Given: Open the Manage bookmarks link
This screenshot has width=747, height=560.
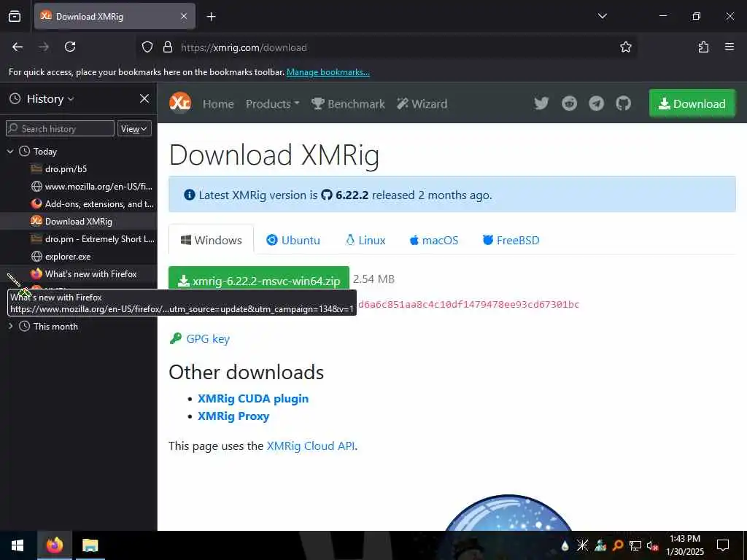Looking at the screenshot, I should pos(328,72).
